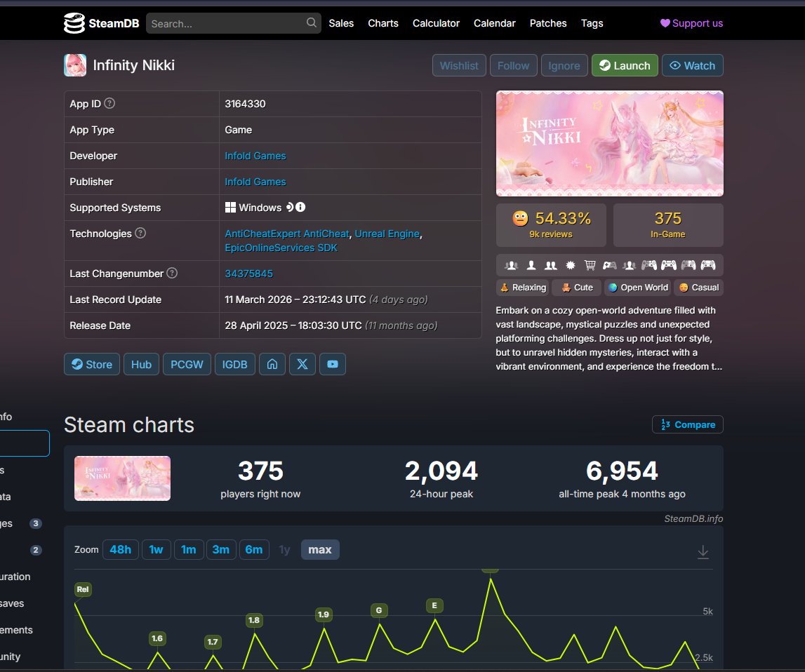The width and height of the screenshot is (805, 672).
Task: Set chart zoom to 3m
Action: tap(221, 549)
